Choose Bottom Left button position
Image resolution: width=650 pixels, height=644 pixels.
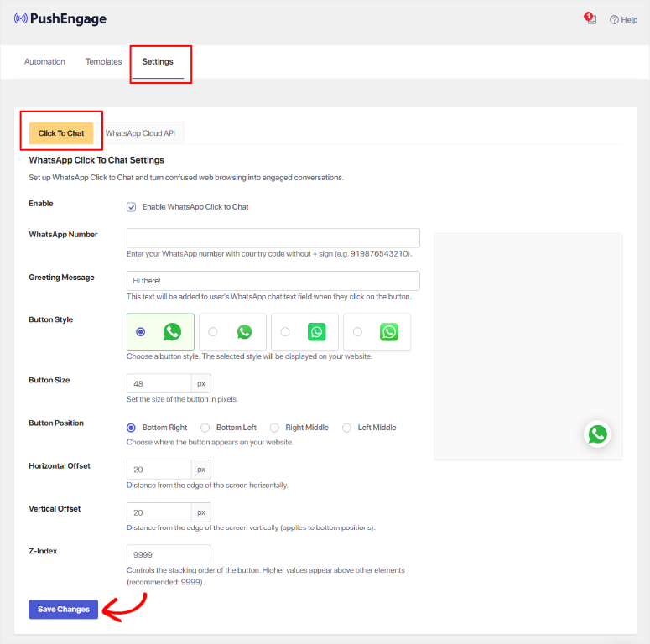pos(205,428)
